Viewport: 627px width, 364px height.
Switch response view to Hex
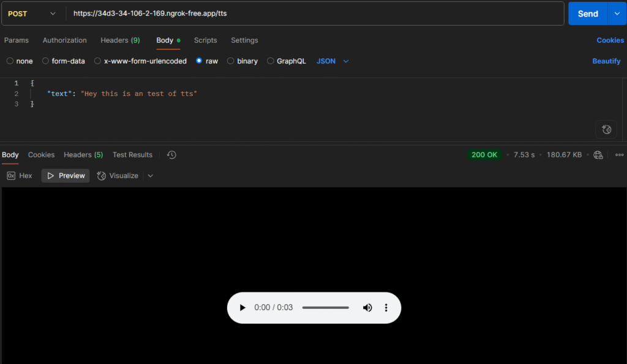tap(20, 176)
